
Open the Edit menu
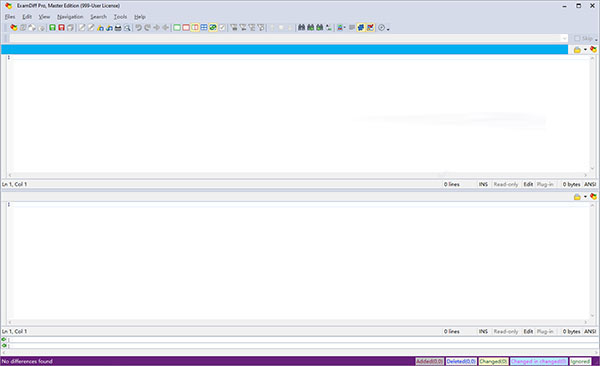click(x=27, y=17)
